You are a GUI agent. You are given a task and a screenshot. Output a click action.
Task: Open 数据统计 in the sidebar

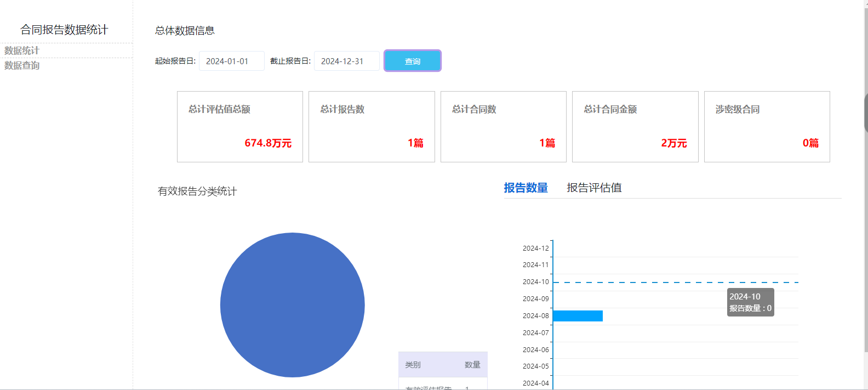click(x=22, y=50)
